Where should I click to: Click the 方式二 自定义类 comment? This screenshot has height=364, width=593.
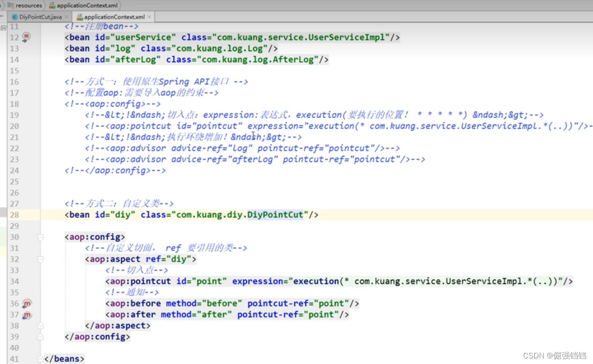click(119, 204)
